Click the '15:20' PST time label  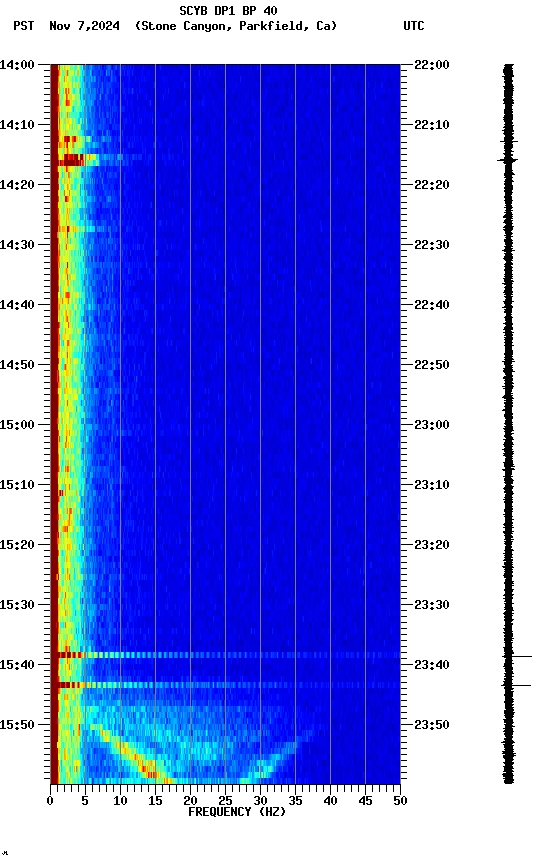[17, 546]
